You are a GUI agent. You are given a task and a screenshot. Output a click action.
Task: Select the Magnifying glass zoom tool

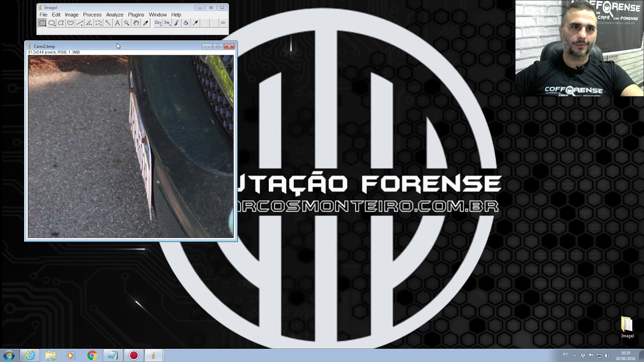127,23
